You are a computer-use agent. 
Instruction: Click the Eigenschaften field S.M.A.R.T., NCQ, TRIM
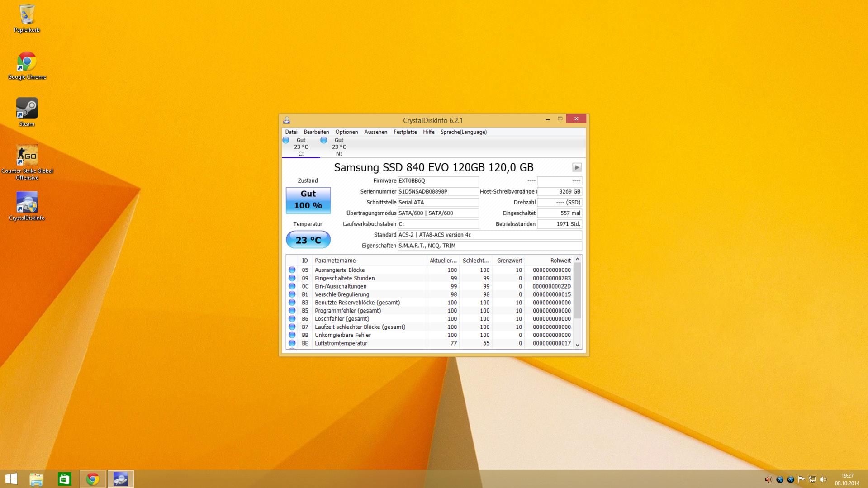click(489, 246)
